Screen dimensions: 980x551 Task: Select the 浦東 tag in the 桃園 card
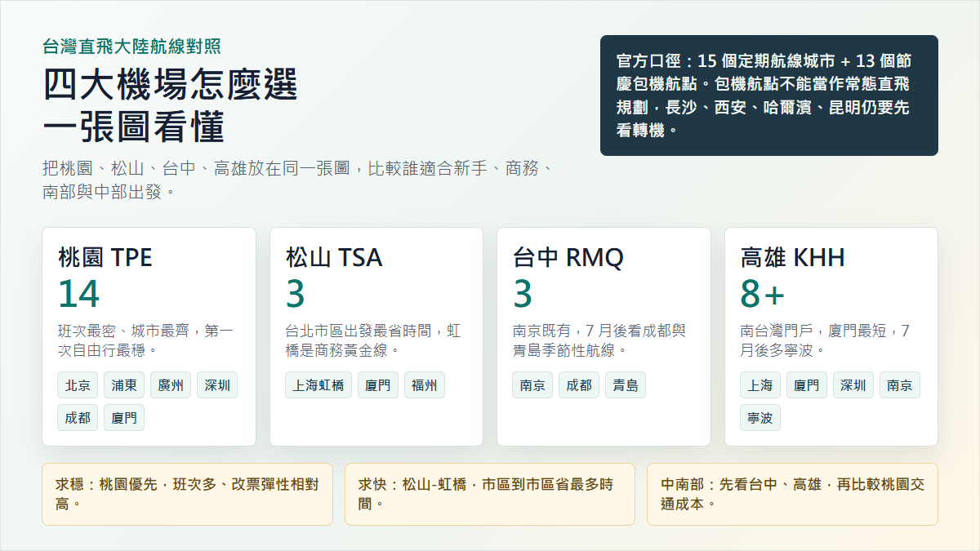point(124,385)
